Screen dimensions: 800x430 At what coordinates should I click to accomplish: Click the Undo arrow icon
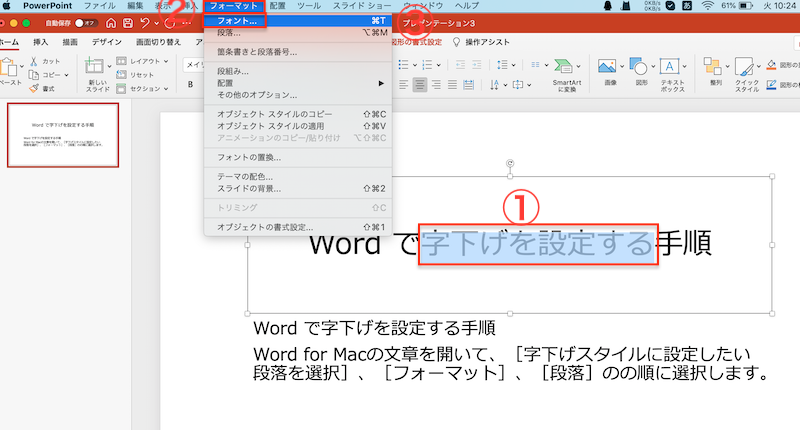145,23
